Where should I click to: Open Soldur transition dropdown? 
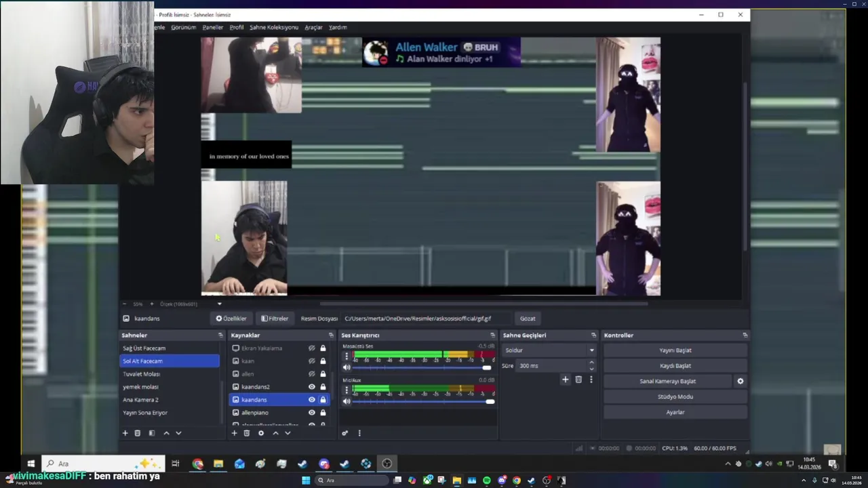point(549,350)
